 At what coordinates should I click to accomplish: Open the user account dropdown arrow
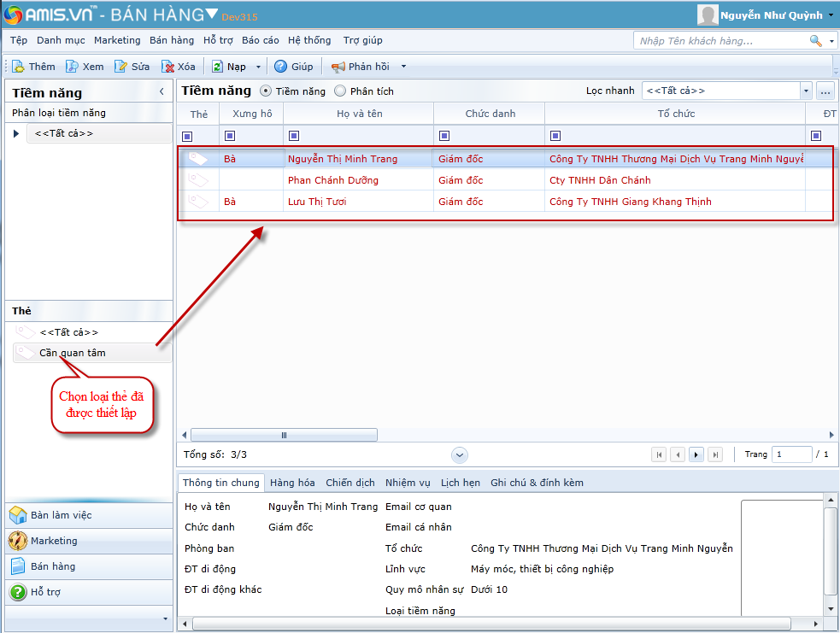[831, 15]
